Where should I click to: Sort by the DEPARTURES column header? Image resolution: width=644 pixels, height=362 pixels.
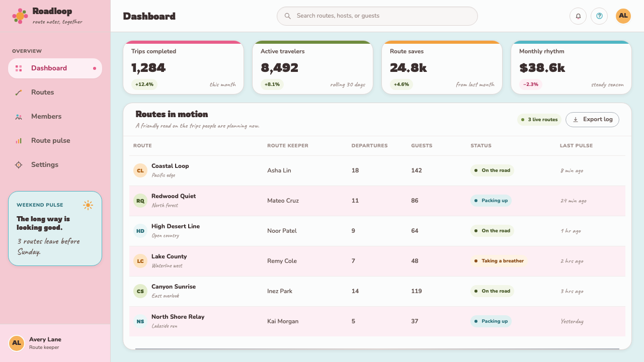click(369, 146)
